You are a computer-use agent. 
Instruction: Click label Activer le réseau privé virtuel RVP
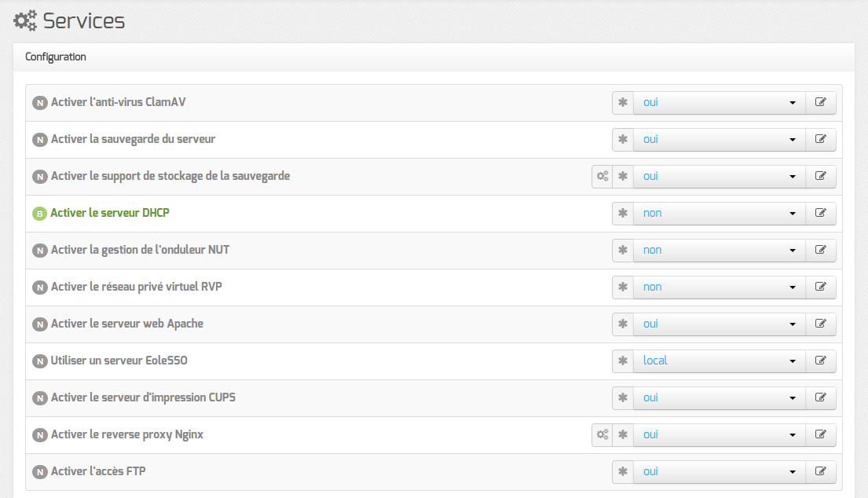(x=136, y=287)
